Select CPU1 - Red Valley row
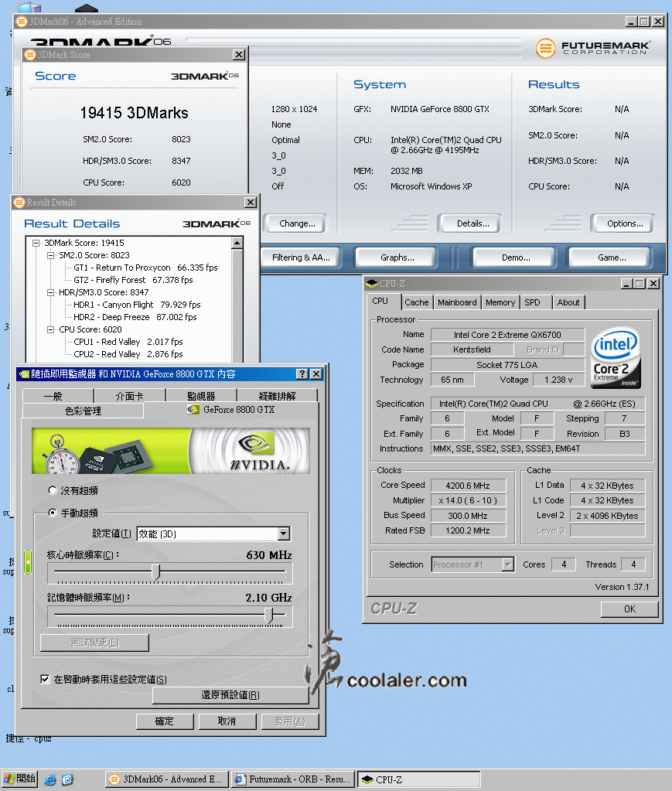672x791 pixels. point(128,342)
